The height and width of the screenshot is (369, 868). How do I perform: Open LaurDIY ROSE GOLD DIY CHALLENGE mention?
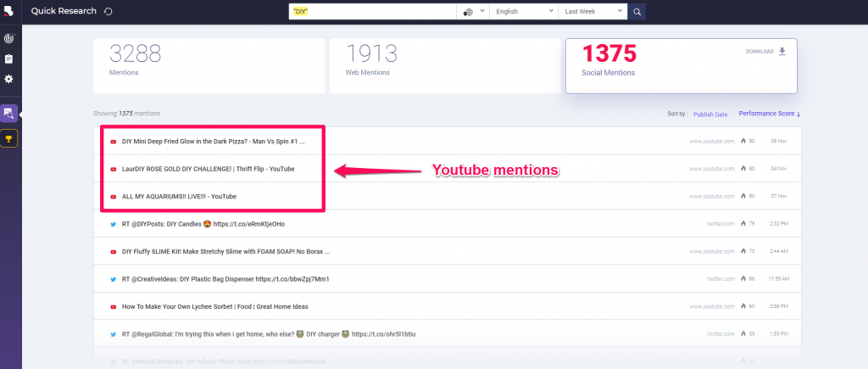[x=209, y=169]
